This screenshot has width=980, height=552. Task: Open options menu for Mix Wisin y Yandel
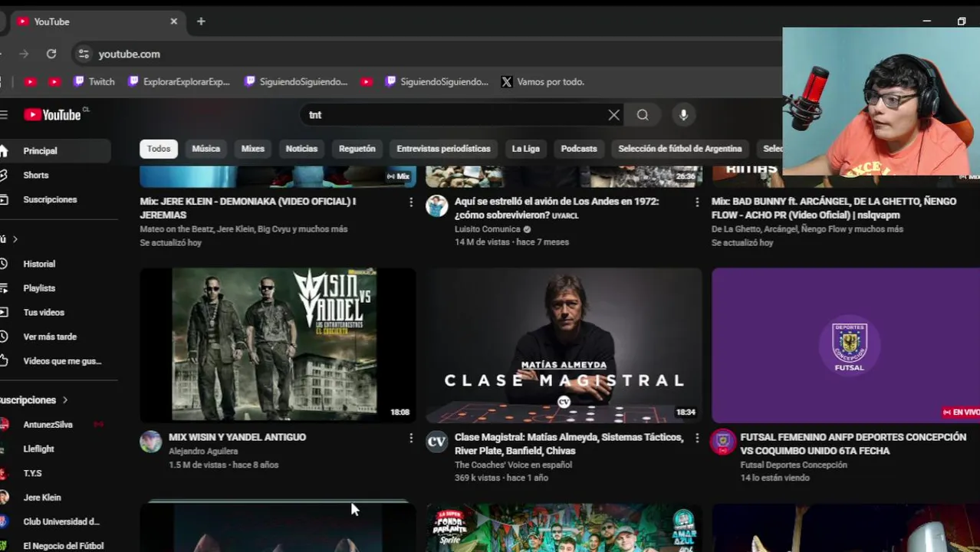click(410, 438)
